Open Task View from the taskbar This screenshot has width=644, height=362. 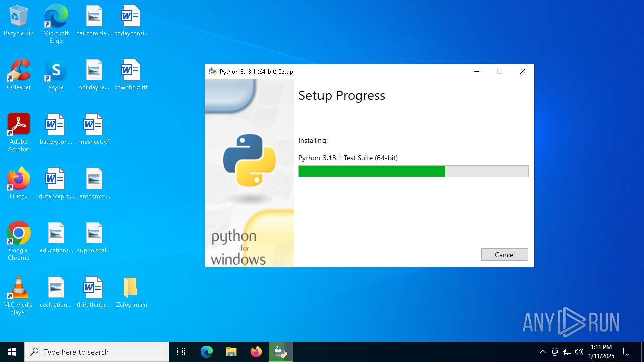click(181, 352)
